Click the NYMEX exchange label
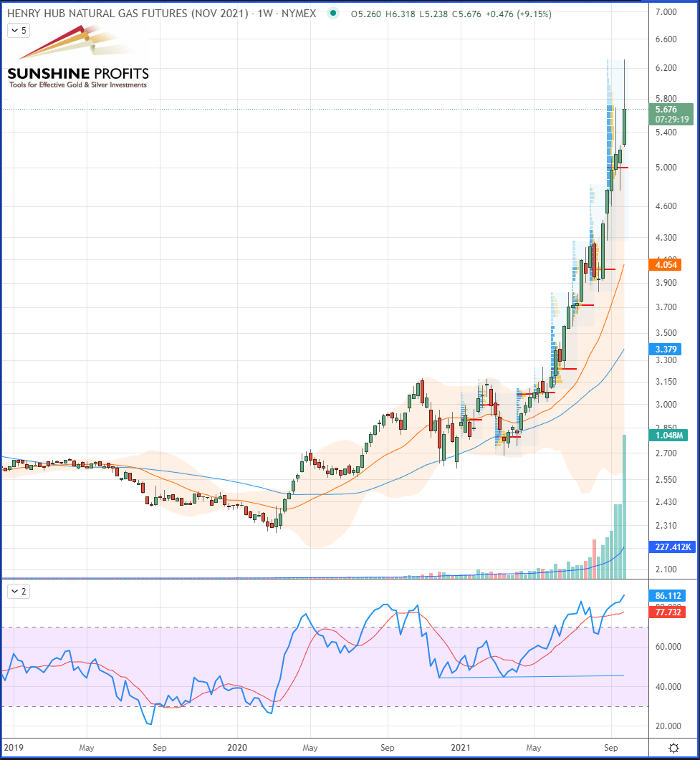 pos(299,14)
